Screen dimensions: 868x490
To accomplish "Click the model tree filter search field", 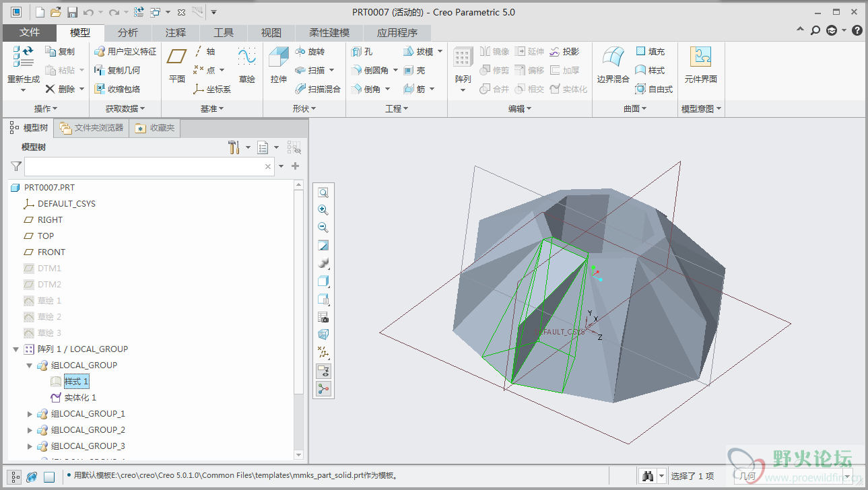I will (x=149, y=166).
